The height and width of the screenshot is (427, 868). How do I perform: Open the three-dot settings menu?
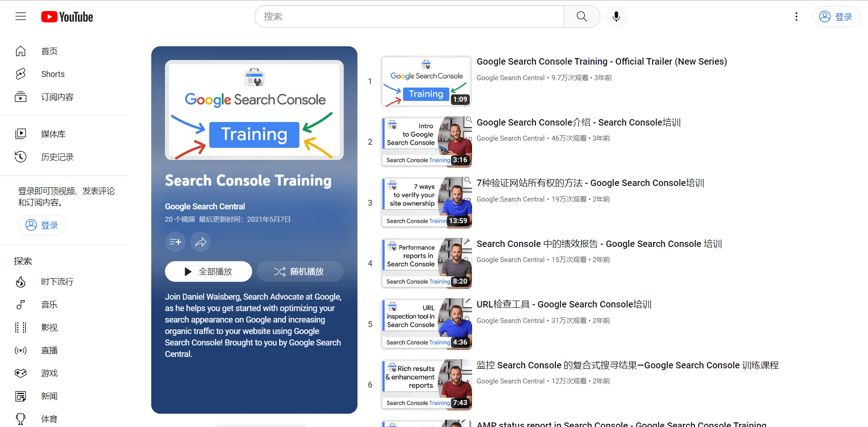click(797, 16)
